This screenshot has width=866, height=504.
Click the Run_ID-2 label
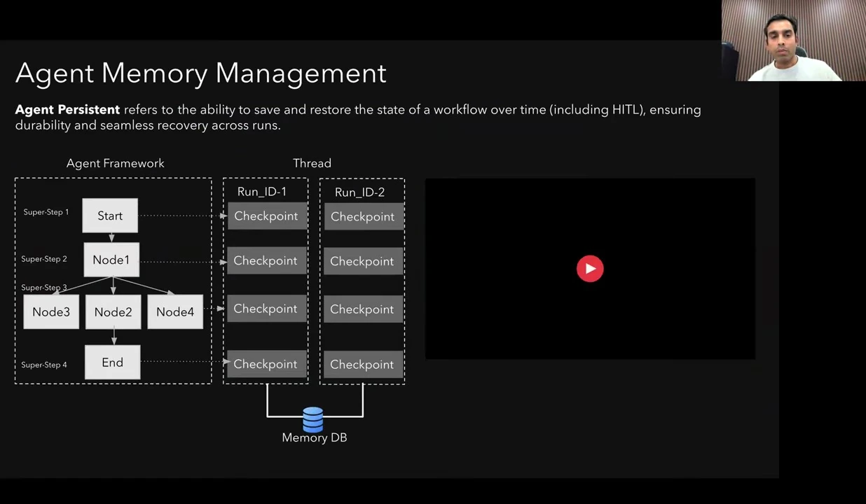coord(359,192)
